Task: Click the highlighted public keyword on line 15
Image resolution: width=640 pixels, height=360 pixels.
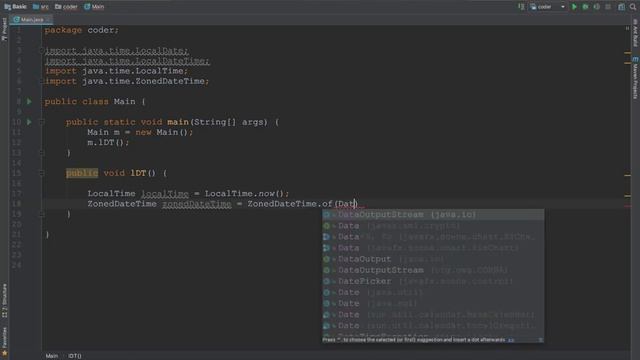Action: point(82,173)
